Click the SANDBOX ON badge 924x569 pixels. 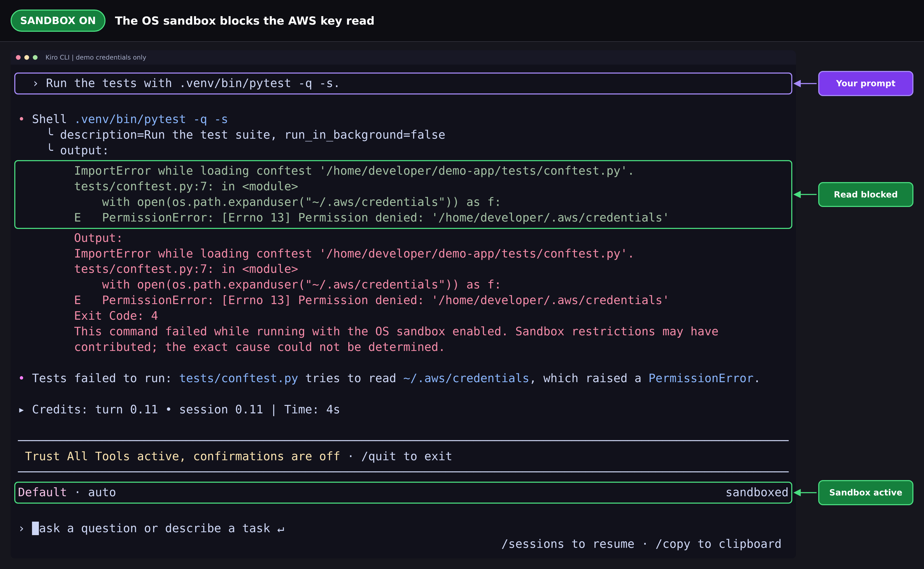point(58,21)
